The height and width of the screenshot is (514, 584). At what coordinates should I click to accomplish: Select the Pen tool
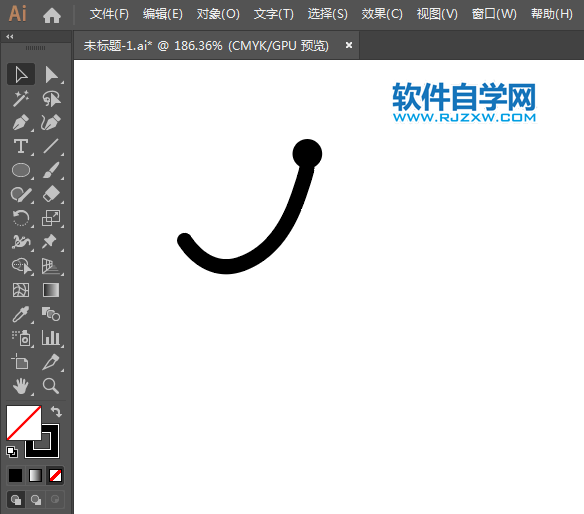pyautogui.click(x=21, y=122)
